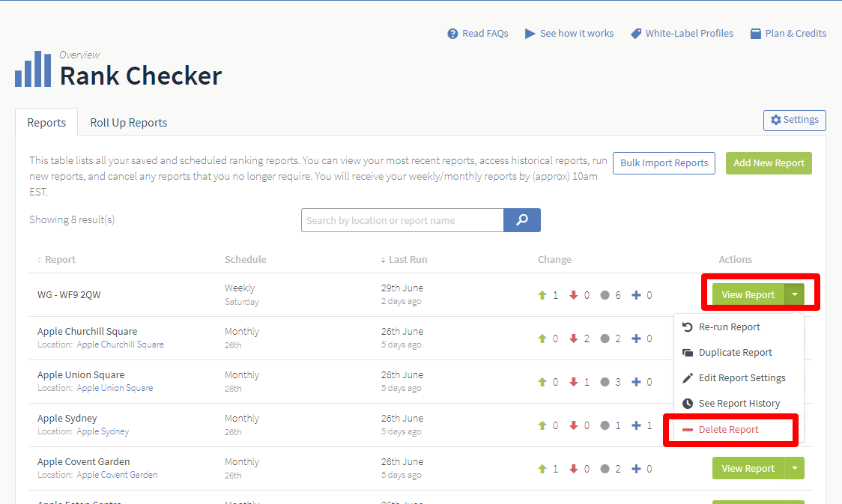842x504 pixels.
Task: Click the re-run circular arrow icon in menu
Action: click(688, 327)
